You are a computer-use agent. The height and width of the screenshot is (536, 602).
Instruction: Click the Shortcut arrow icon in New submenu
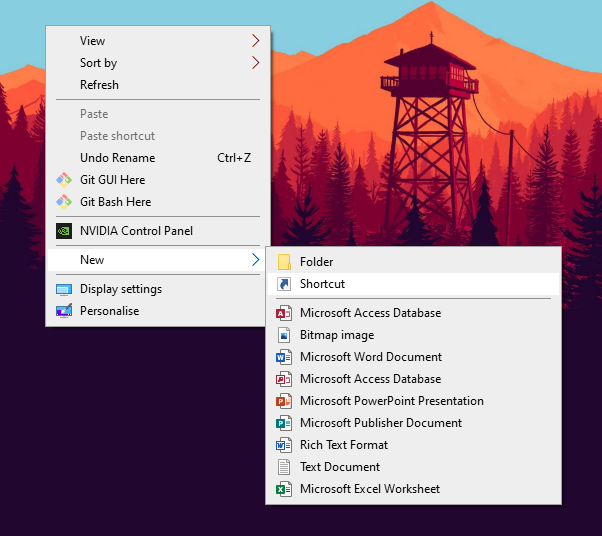coord(284,284)
